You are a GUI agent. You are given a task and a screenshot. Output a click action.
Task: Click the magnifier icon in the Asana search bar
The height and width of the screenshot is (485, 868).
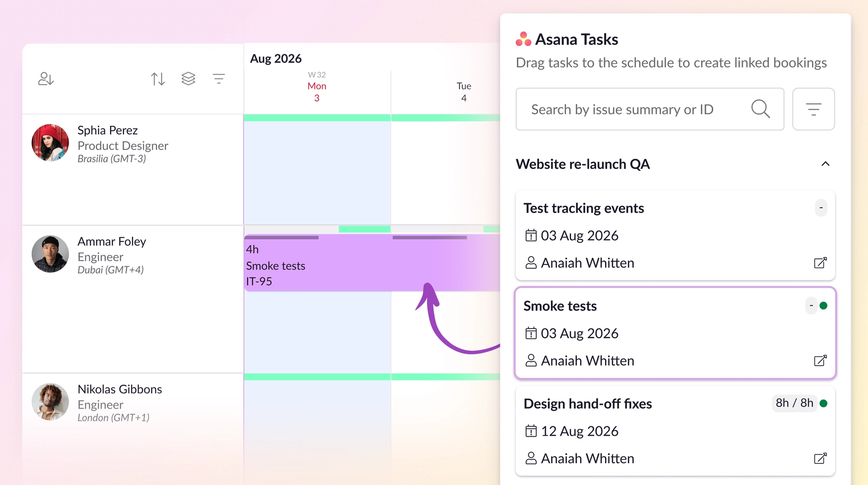(x=760, y=109)
